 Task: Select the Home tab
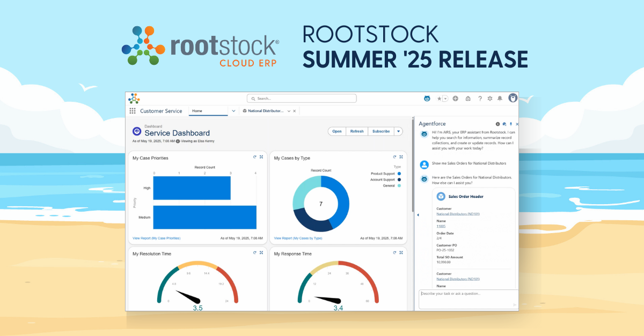pos(208,111)
